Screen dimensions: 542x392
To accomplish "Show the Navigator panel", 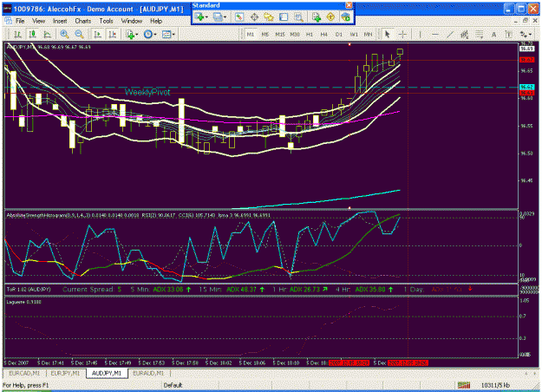I will coord(269,16).
